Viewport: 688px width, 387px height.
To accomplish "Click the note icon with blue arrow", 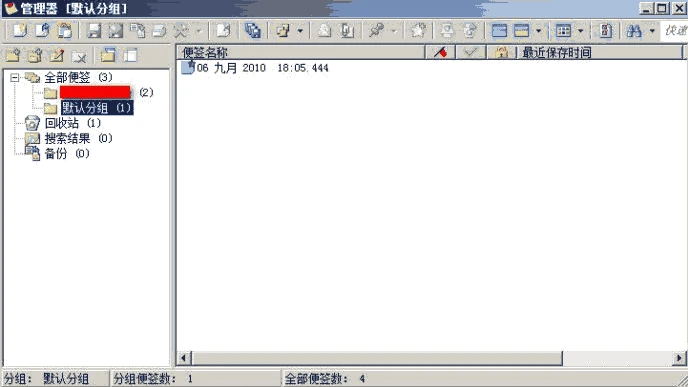I will (43, 30).
